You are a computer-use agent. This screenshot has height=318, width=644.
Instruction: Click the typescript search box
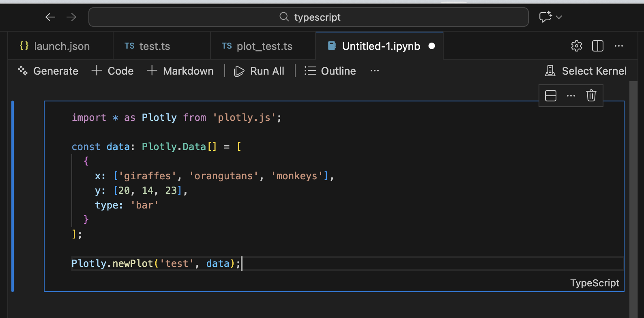(x=309, y=17)
